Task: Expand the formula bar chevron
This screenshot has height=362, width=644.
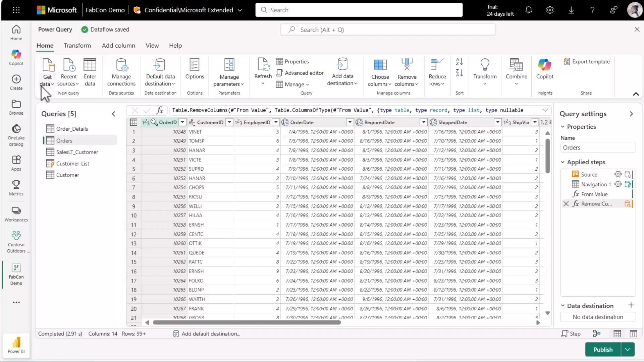Action: pos(545,110)
